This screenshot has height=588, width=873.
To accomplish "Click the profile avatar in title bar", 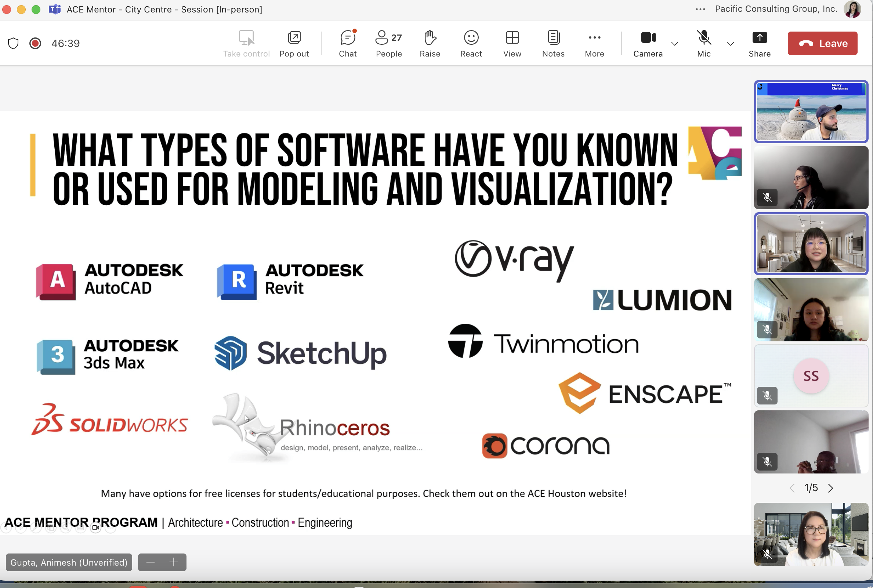I will (x=852, y=10).
